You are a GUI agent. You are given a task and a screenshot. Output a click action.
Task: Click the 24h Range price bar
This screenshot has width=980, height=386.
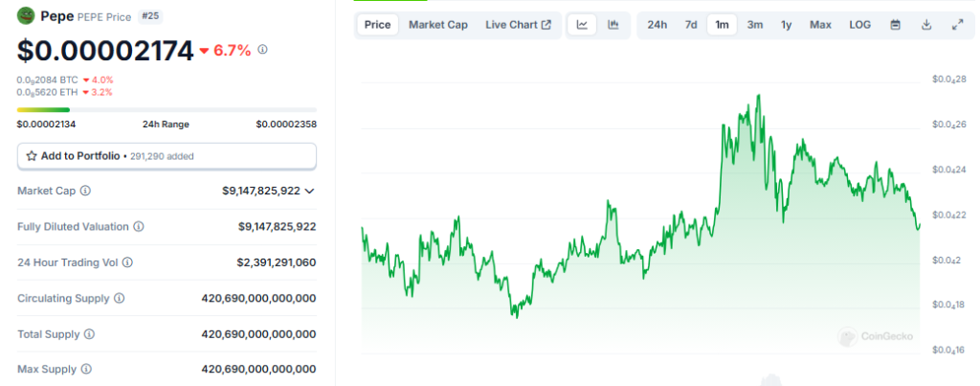[x=167, y=110]
